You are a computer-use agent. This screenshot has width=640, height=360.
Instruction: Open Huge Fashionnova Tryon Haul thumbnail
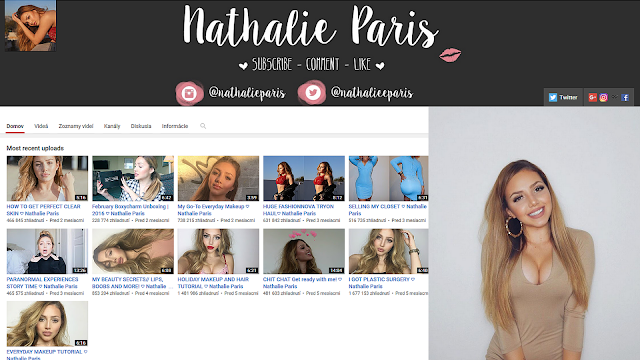coord(304,178)
